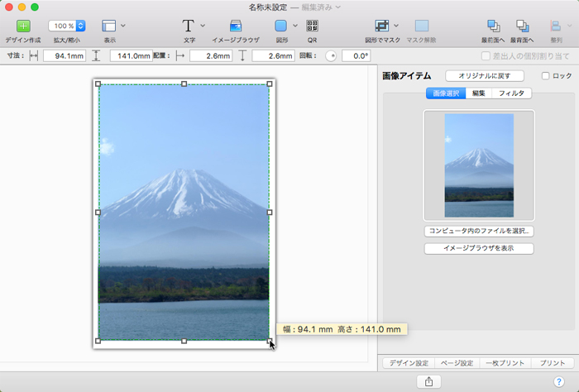This screenshot has height=392, width=579.
Task: Switch to the 編集 tab
Action: 478,93
